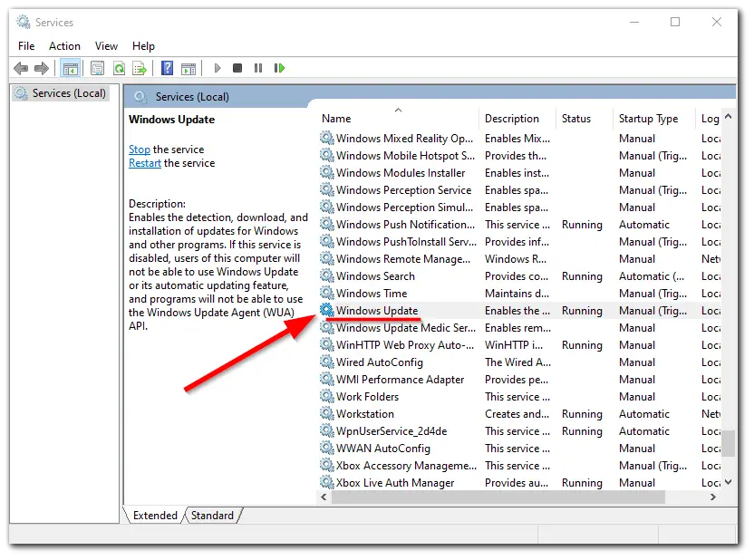Select the Windows Push Notification... service name
This screenshot has width=754, height=560.
(405, 225)
